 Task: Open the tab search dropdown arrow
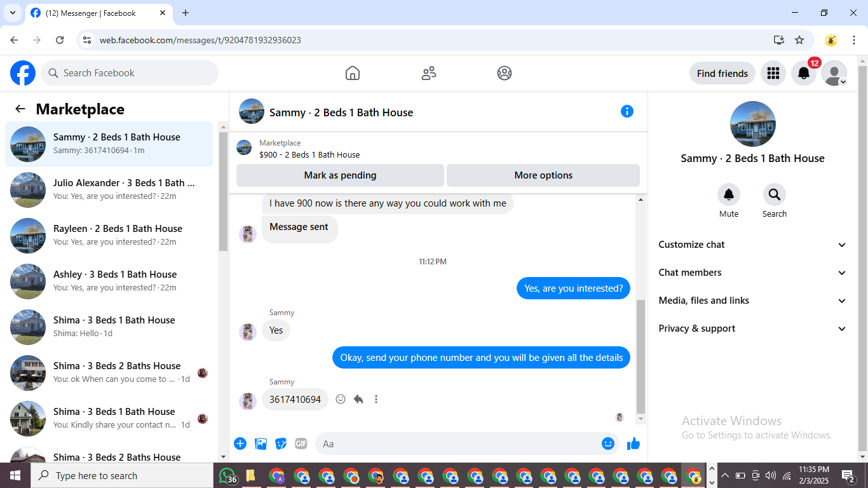[x=13, y=13]
